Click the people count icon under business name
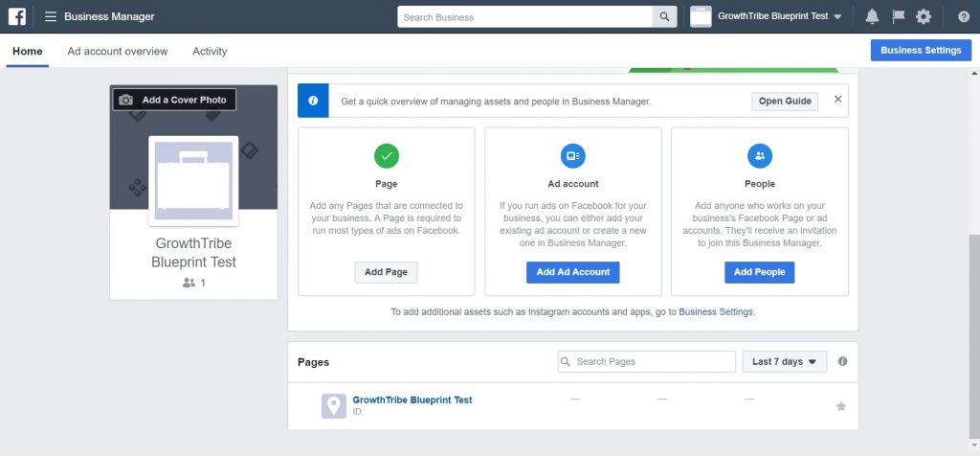Viewport: 980px width, 456px height. pos(189,283)
